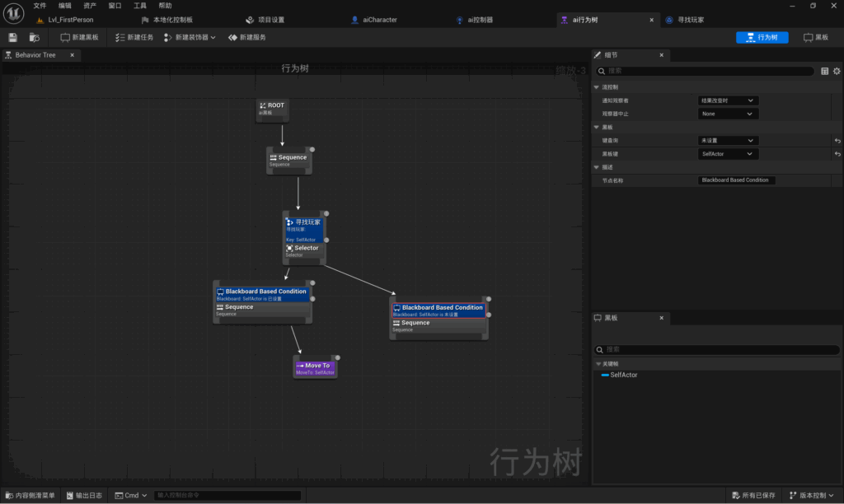Click the icon of the 已设置 Blackboard condition

click(220, 292)
